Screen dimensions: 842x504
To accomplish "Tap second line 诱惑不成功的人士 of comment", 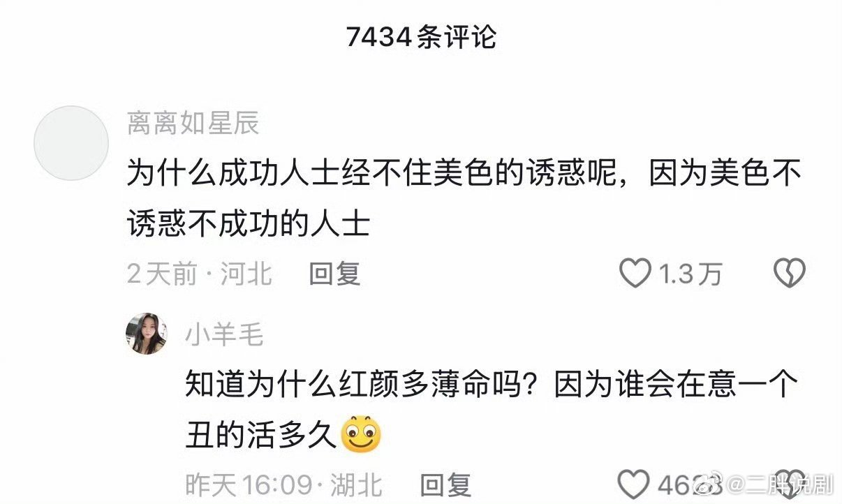I will click(249, 224).
